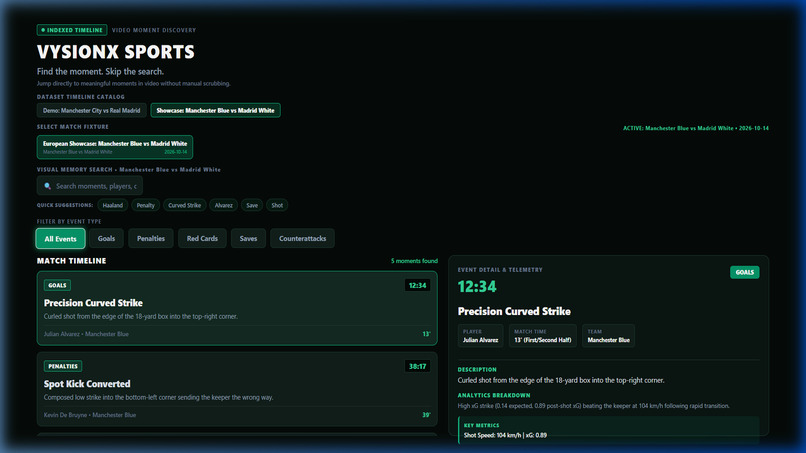Click the large 12:34 time in detail panel
This screenshot has width=806, height=453.
click(477, 286)
